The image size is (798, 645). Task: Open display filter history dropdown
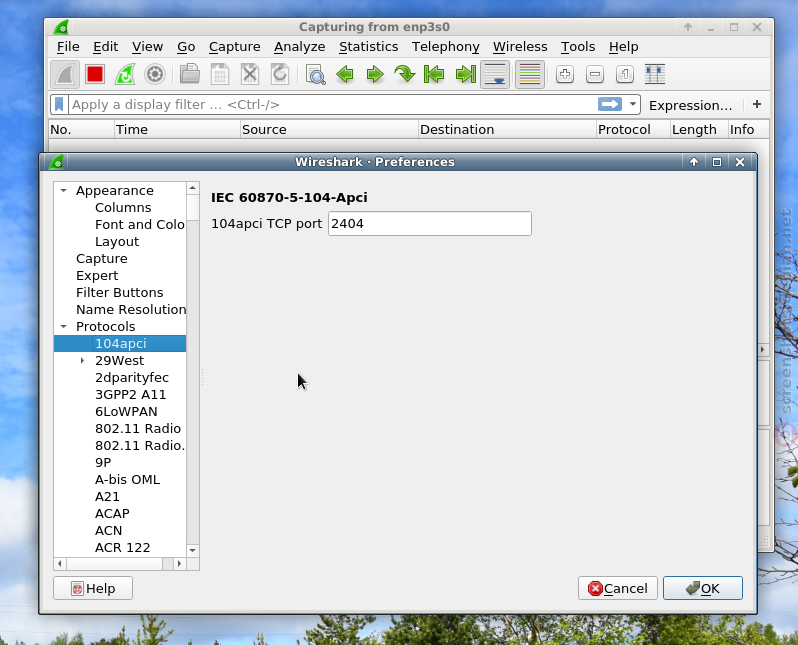633,104
